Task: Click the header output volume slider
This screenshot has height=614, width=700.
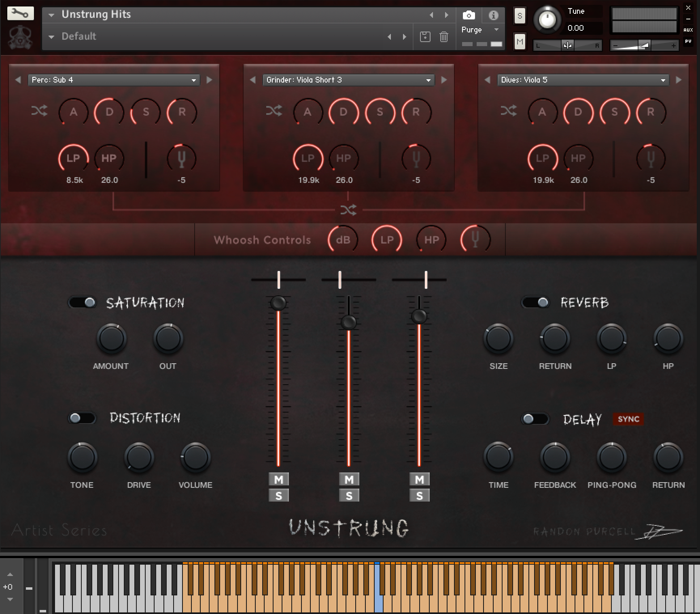Action: click(x=645, y=46)
